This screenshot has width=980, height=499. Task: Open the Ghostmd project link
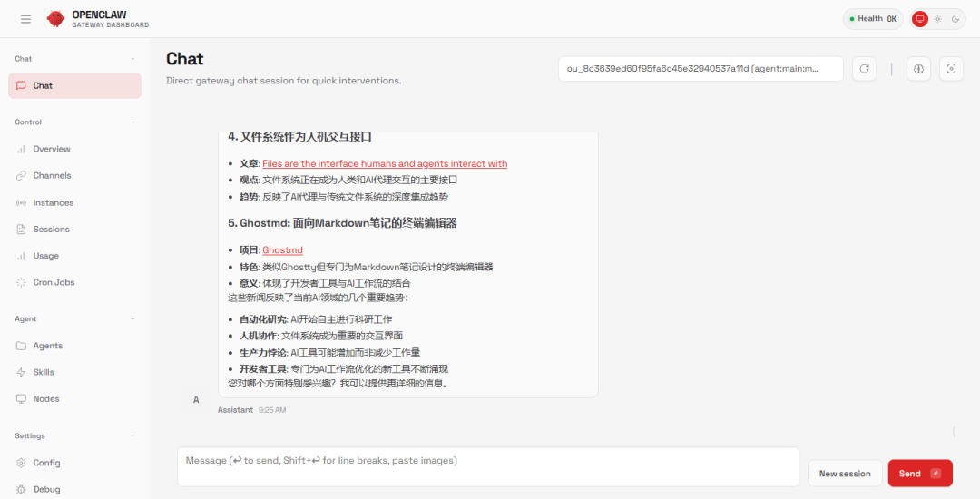282,250
